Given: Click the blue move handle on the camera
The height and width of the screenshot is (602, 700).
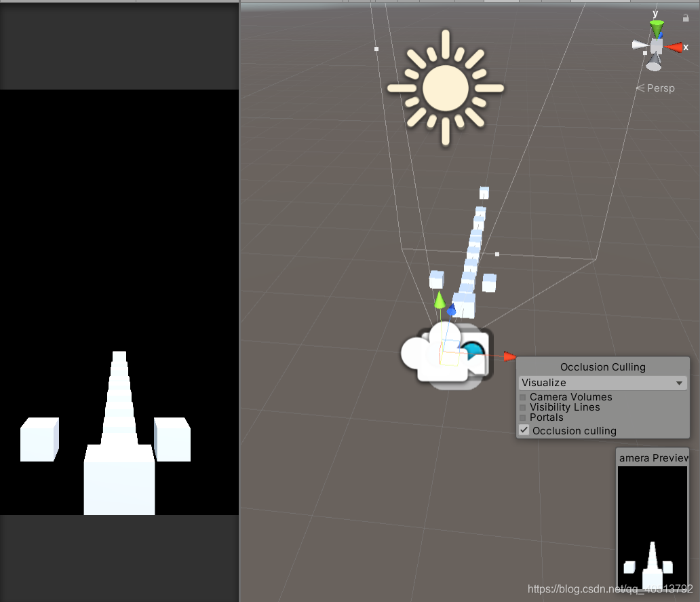Looking at the screenshot, I should coord(451,310).
